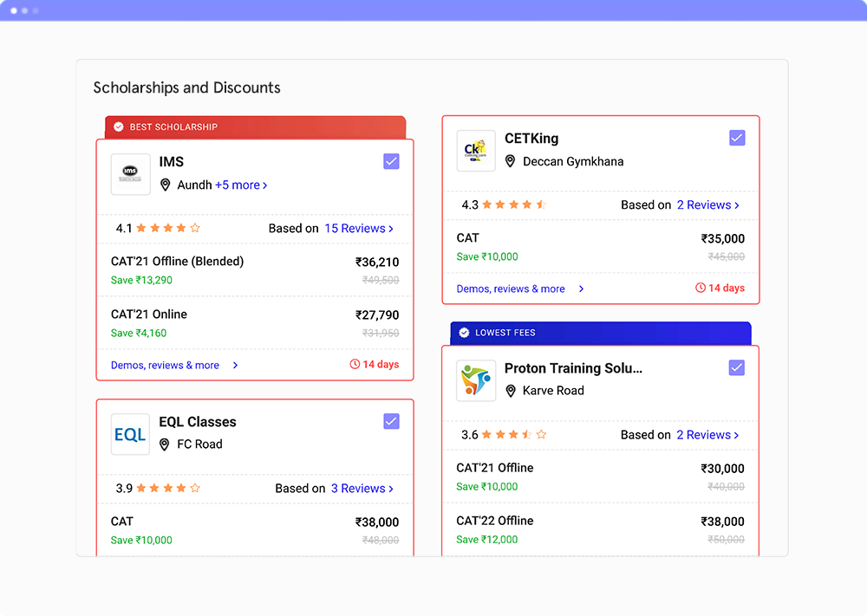
Task: Click the EQL Classes institute name
Action: point(198,422)
